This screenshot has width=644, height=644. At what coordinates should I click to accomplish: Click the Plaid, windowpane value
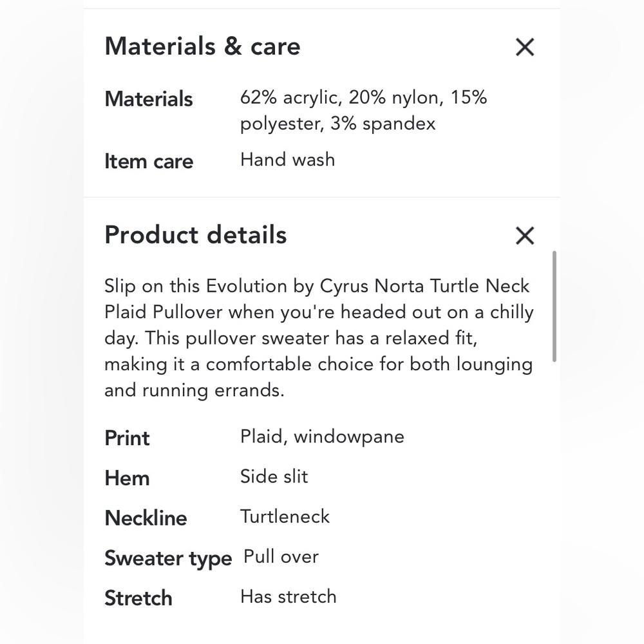pos(322,437)
